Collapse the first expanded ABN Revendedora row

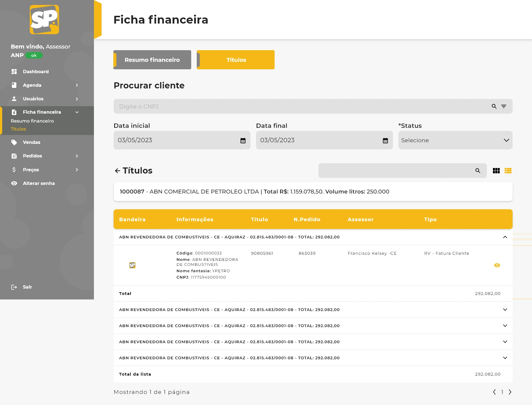tap(505, 237)
